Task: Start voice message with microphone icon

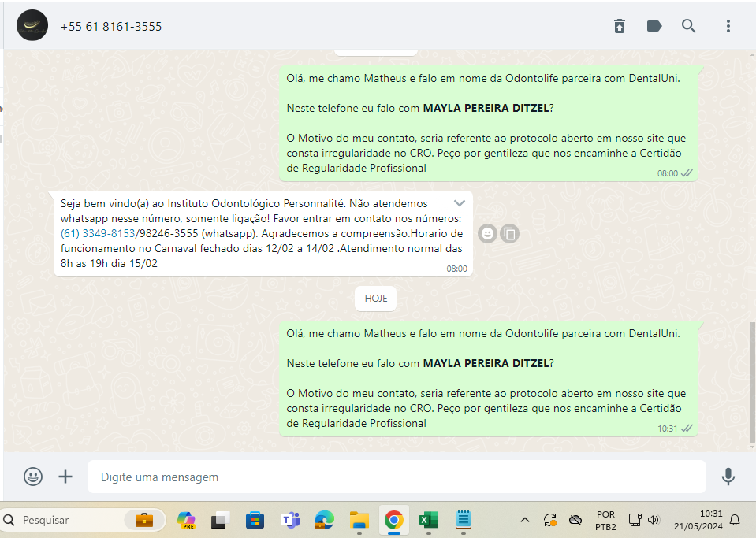Action: coord(728,477)
